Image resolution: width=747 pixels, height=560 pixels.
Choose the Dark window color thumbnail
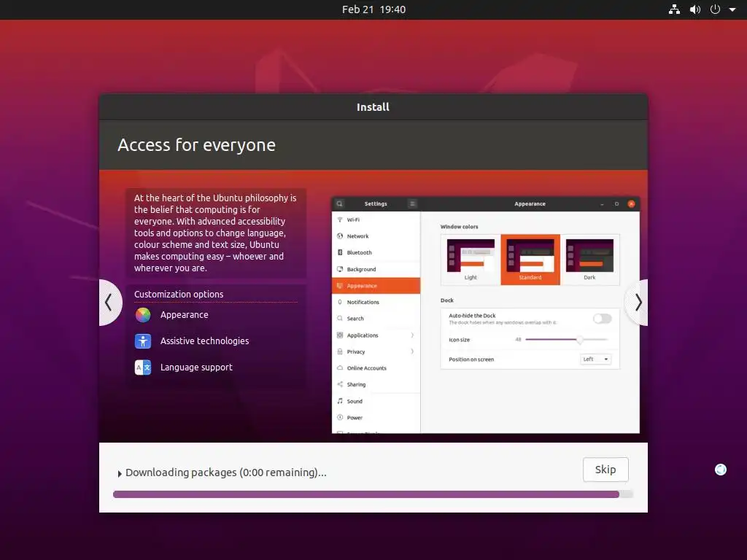(589, 260)
